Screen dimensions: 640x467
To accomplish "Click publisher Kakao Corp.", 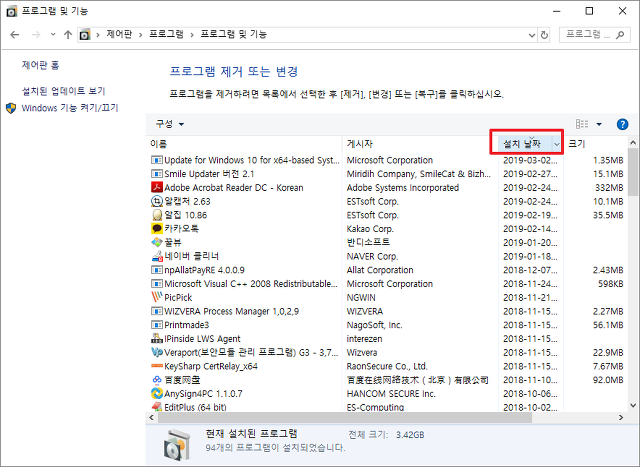I will (x=370, y=229).
